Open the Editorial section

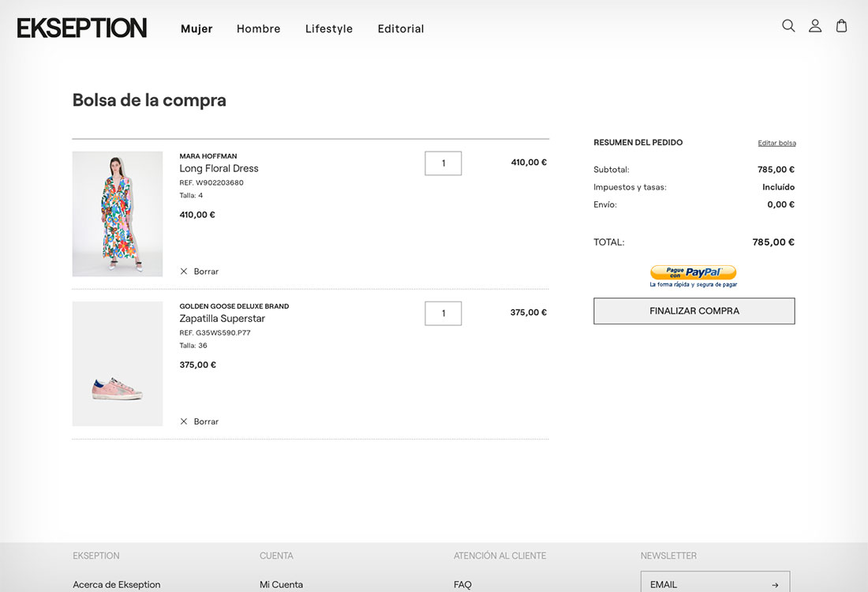[x=401, y=29]
